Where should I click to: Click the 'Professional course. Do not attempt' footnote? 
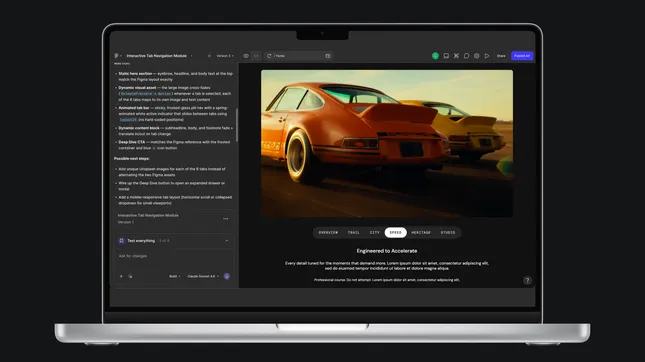pyautogui.click(x=387, y=280)
